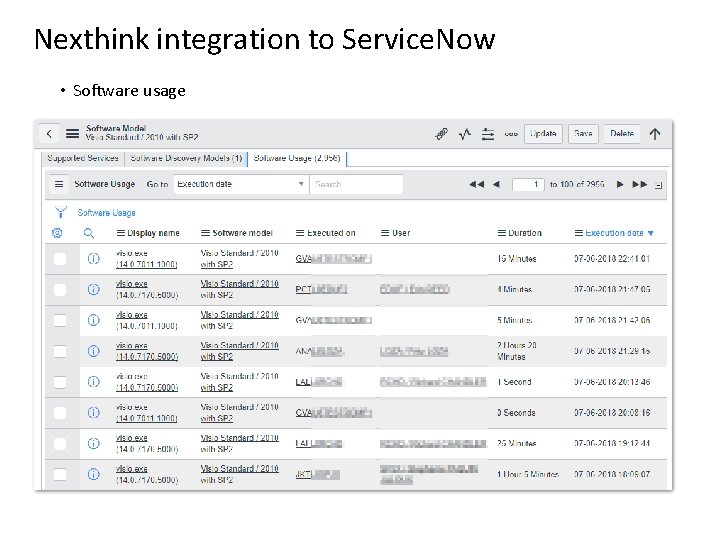The image size is (720, 540).
Task: Go to the previous page arrow
Action: 496,184
